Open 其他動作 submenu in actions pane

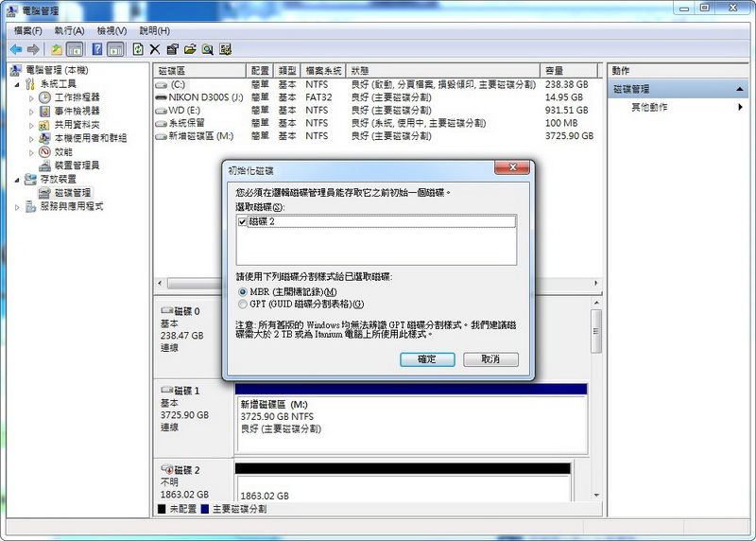(x=678, y=107)
